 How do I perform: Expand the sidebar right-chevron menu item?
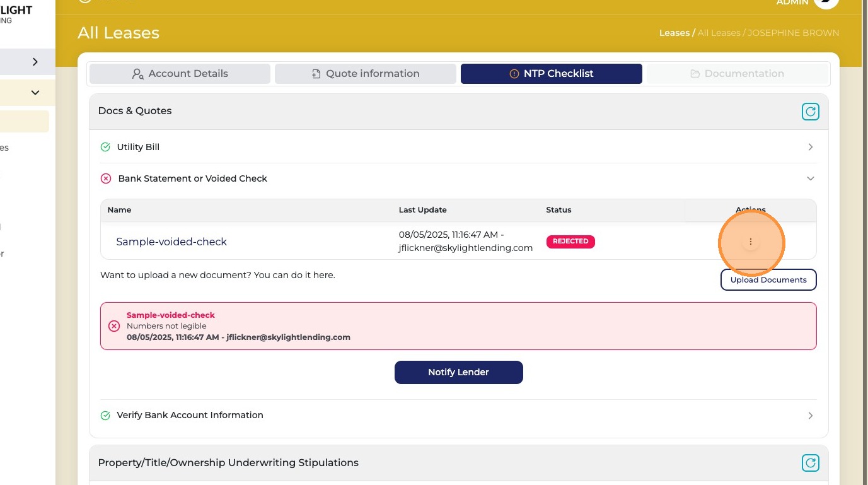(35, 62)
